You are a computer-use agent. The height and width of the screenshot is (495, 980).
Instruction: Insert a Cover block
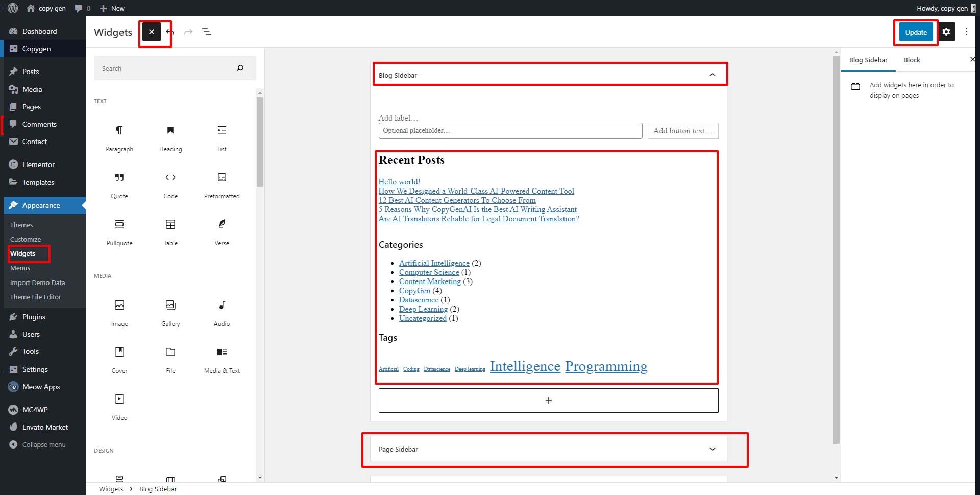tap(119, 360)
